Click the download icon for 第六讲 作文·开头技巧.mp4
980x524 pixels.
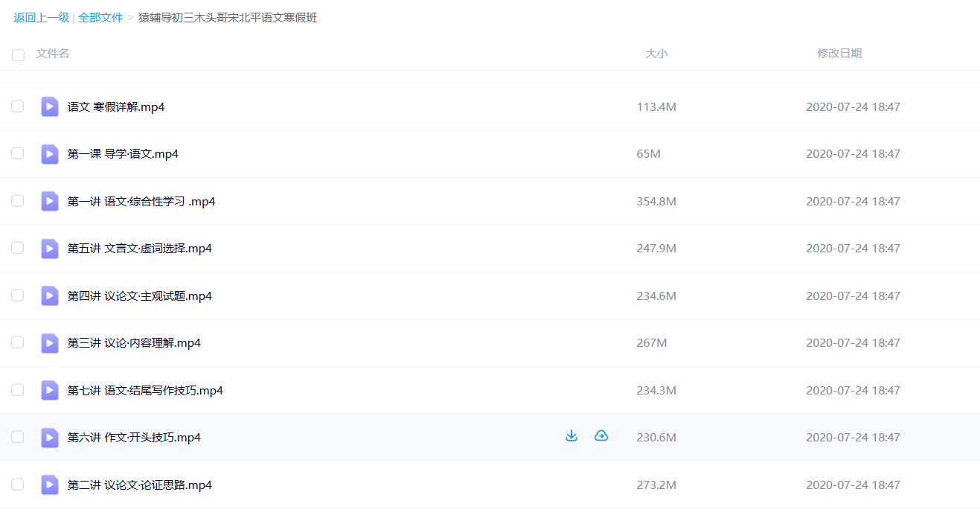tap(571, 436)
